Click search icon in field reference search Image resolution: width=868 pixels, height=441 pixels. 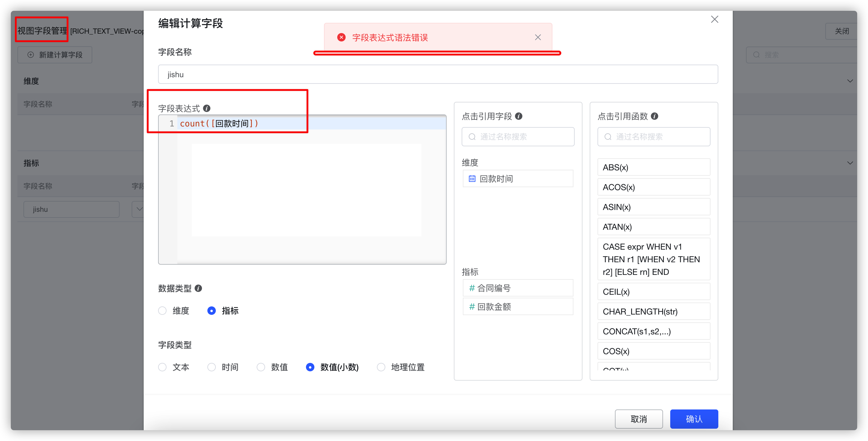click(472, 137)
